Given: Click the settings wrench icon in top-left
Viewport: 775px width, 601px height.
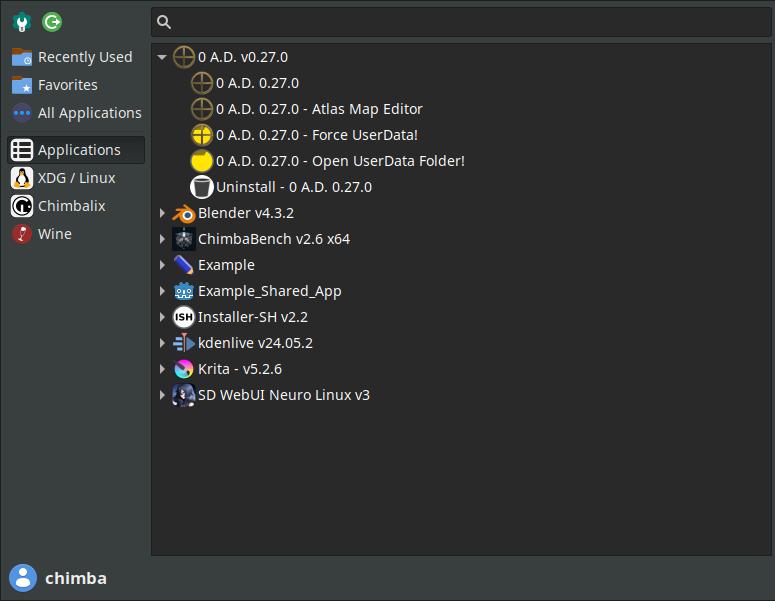Looking at the screenshot, I should point(22,21).
